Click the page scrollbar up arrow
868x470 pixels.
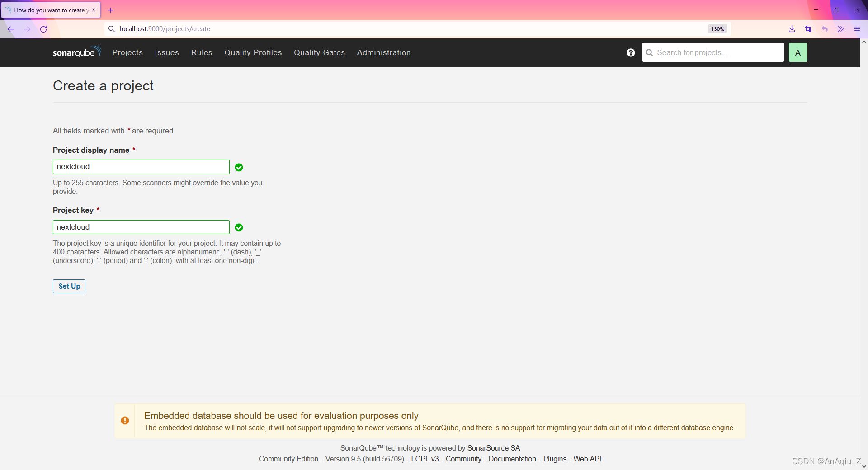point(864,42)
